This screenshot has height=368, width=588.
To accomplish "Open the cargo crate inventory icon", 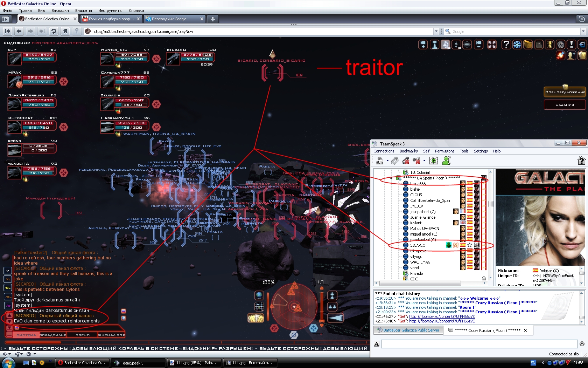I will click(x=528, y=45).
